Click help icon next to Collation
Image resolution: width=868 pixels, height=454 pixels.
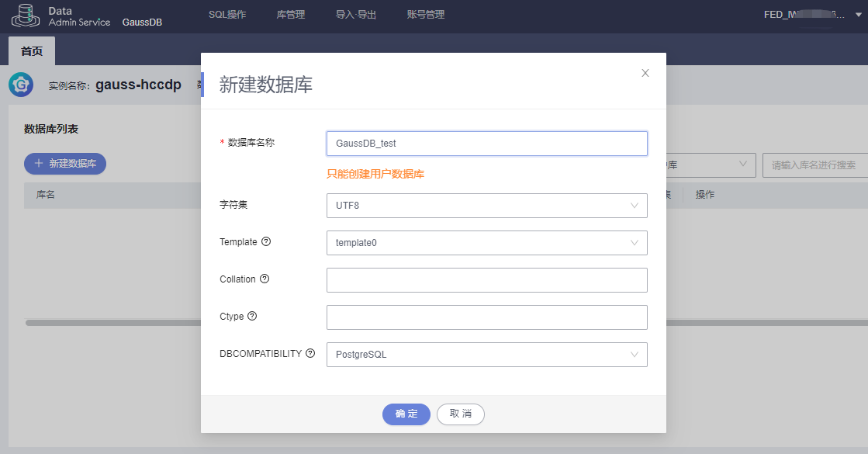pyautogui.click(x=265, y=279)
